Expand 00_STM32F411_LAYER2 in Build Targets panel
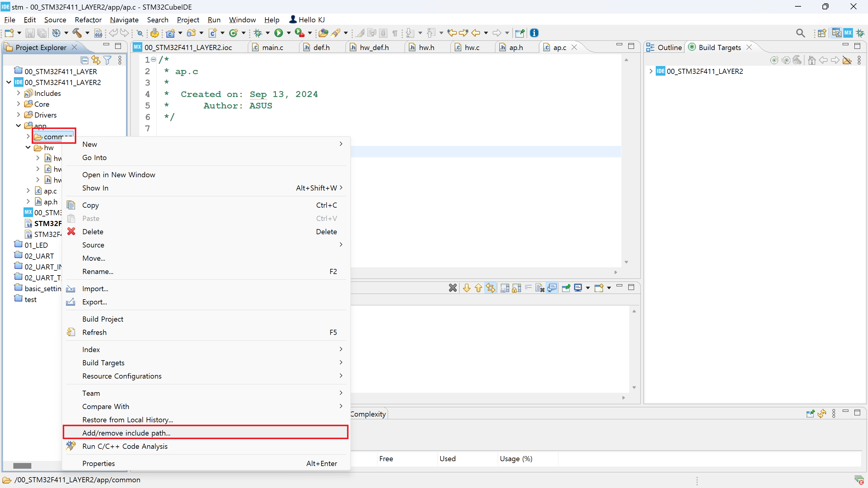868x488 pixels. coord(651,71)
